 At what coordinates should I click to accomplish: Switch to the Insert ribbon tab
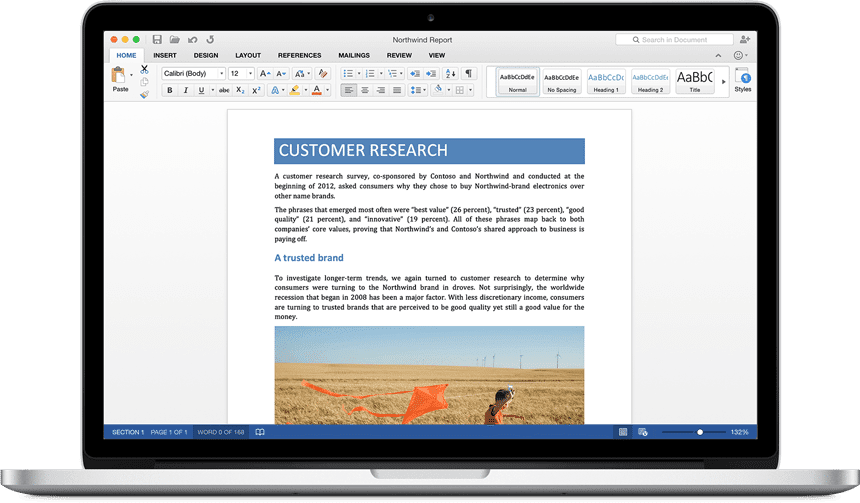165,55
